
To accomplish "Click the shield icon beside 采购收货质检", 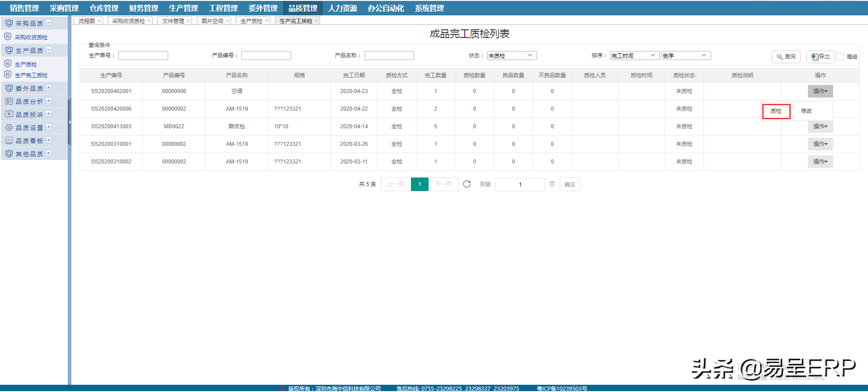I will pyautogui.click(x=8, y=37).
